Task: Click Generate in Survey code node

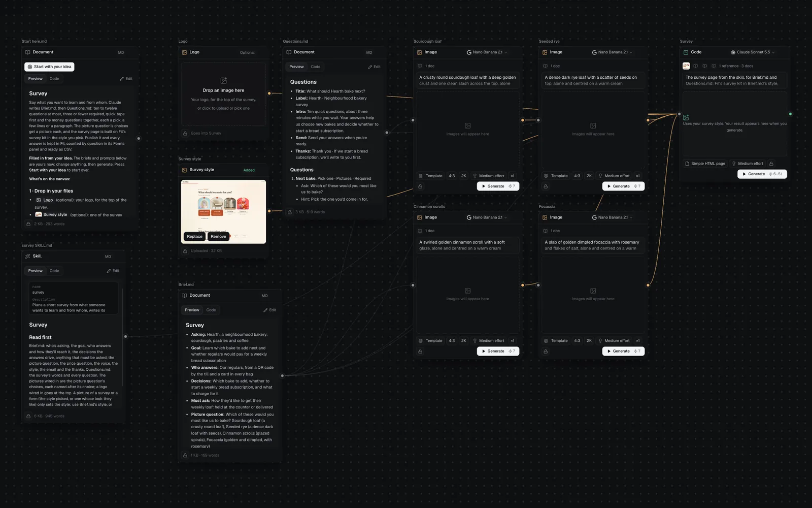Action: click(762, 174)
